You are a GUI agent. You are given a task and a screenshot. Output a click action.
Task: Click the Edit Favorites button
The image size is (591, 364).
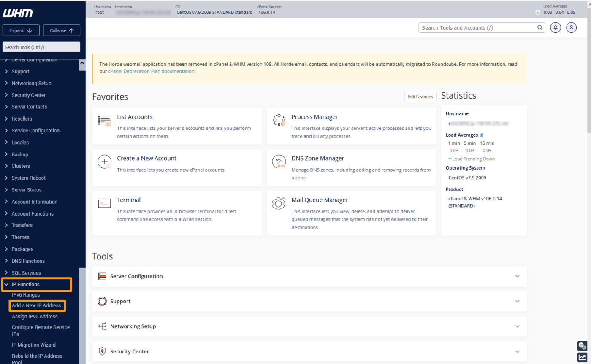tap(420, 97)
